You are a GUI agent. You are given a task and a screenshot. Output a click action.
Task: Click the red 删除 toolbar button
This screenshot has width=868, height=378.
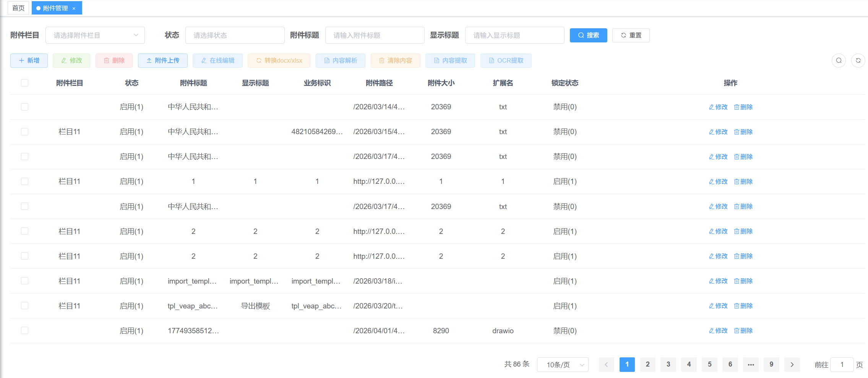click(114, 60)
